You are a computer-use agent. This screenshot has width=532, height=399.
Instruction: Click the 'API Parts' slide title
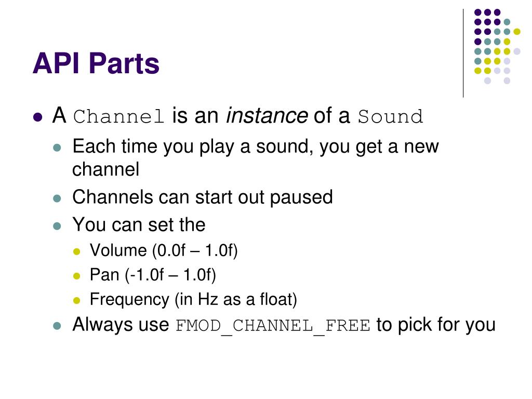[x=96, y=63]
